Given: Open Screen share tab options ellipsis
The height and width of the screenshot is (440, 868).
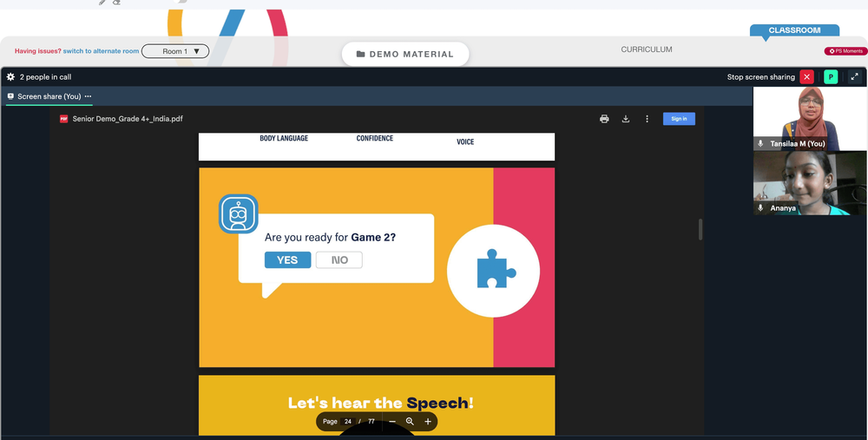Looking at the screenshot, I should tap(88, 96).
